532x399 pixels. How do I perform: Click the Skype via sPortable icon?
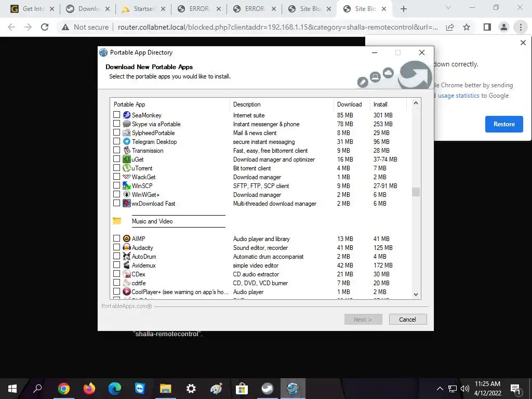click(127, 124)
